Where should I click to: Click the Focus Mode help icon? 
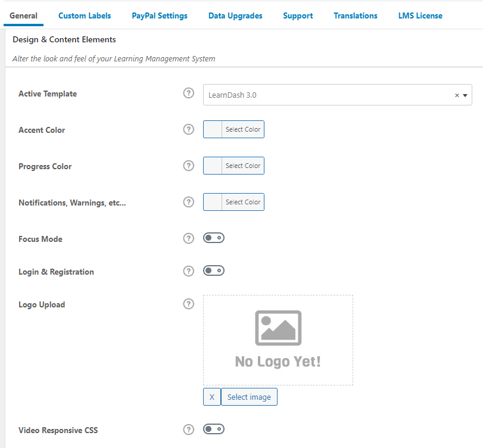pos(188,237)
